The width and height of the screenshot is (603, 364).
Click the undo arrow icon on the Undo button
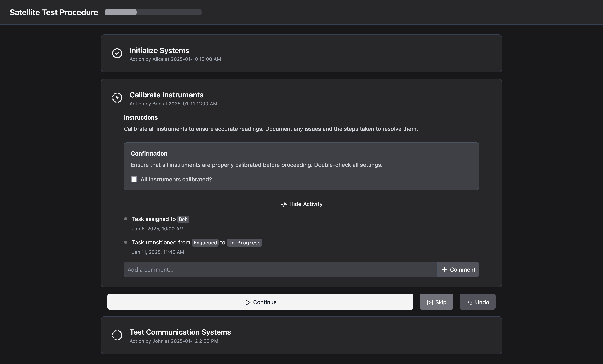[470, 302]
